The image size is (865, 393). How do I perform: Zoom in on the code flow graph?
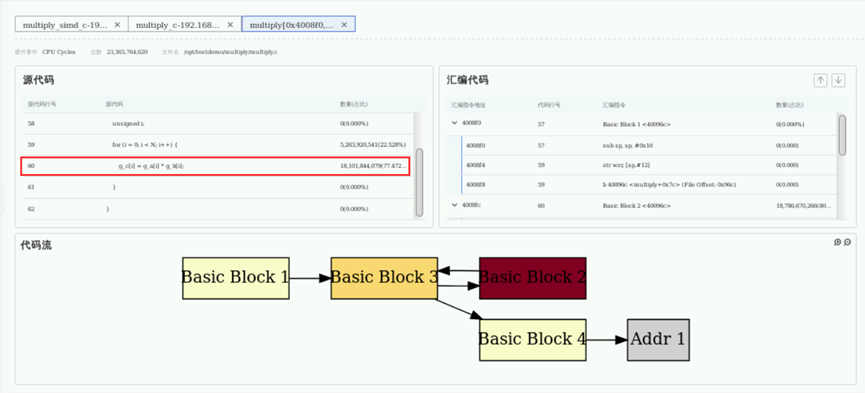point(837,242)
